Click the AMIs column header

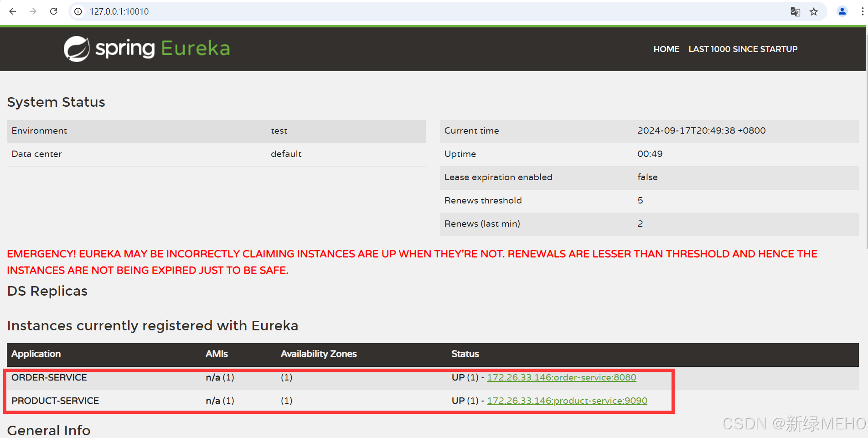click(x=217, y=354)
